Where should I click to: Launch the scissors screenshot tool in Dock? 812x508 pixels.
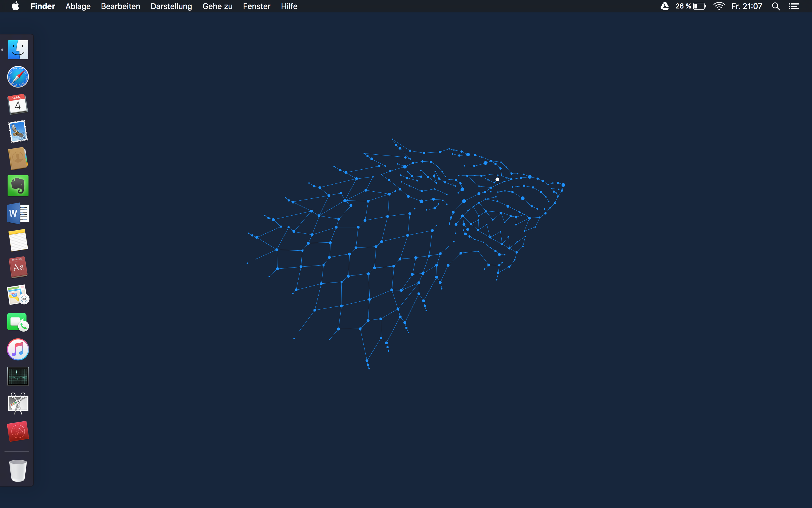coord(18,404)
